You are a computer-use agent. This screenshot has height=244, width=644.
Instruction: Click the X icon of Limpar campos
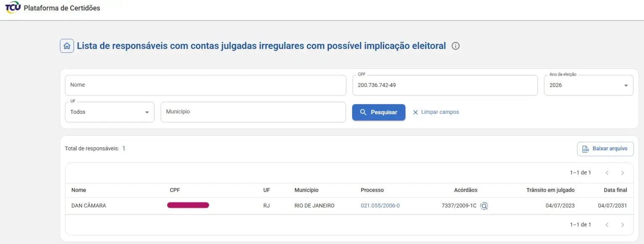point(415,112)
